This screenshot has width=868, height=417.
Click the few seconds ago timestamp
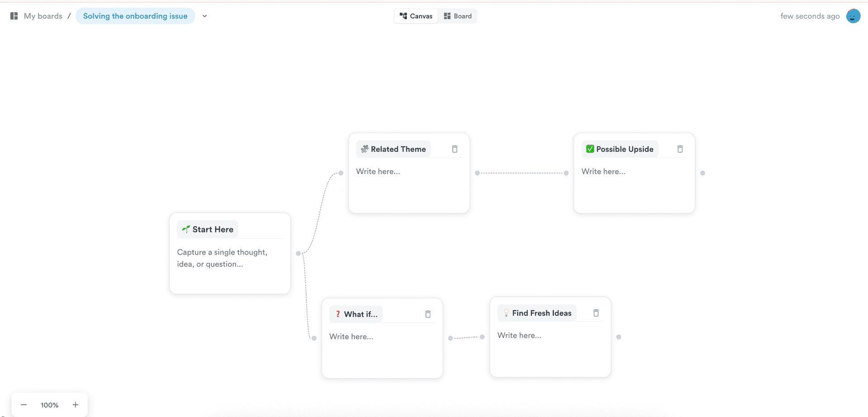[x=810, y=16]
